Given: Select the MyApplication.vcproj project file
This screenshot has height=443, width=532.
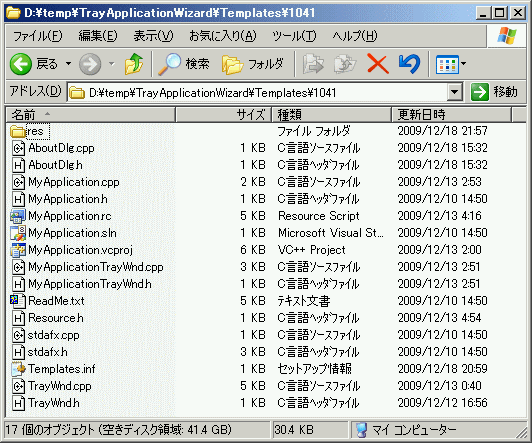Looking at the screenshot, I should coord(72,250).
